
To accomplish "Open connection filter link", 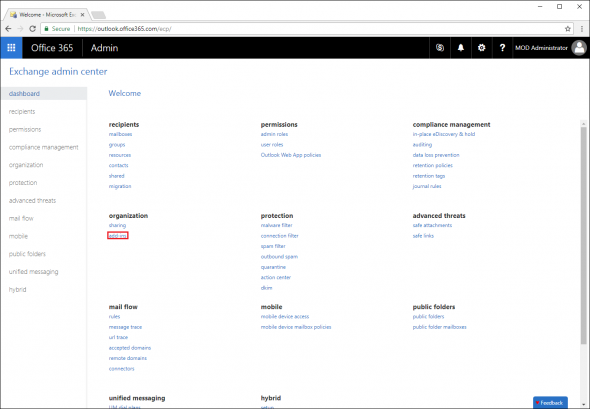I will 280,236.
